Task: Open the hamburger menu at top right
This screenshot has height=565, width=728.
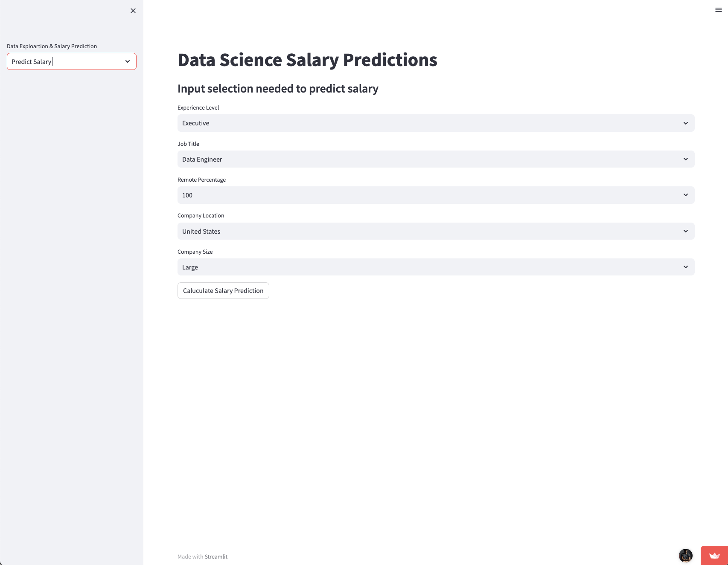Action: [x=719, y=10]
